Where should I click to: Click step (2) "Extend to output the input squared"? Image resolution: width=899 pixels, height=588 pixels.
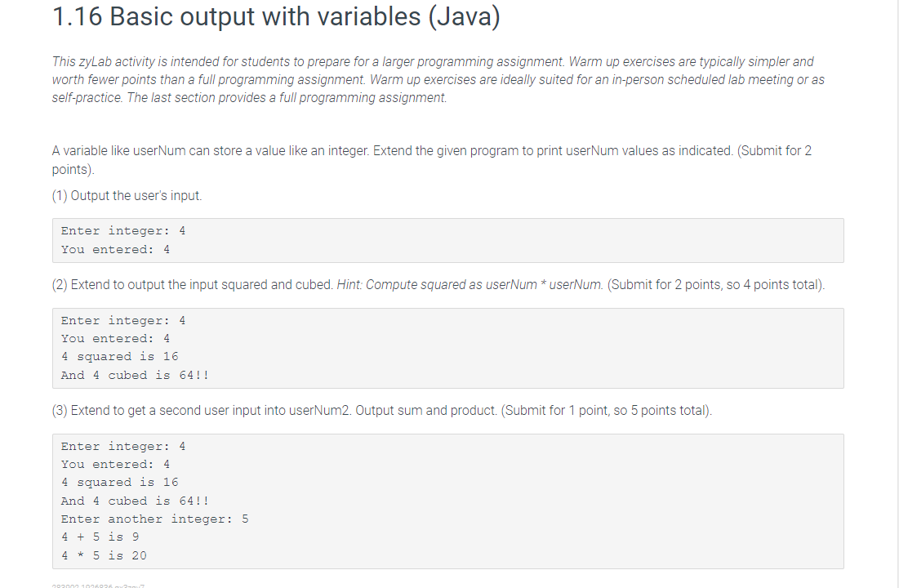(x=193, y=284)
